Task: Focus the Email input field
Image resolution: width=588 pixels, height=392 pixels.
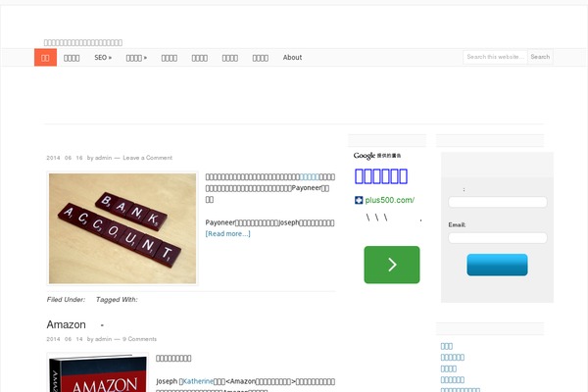Action: click(498, 238)
